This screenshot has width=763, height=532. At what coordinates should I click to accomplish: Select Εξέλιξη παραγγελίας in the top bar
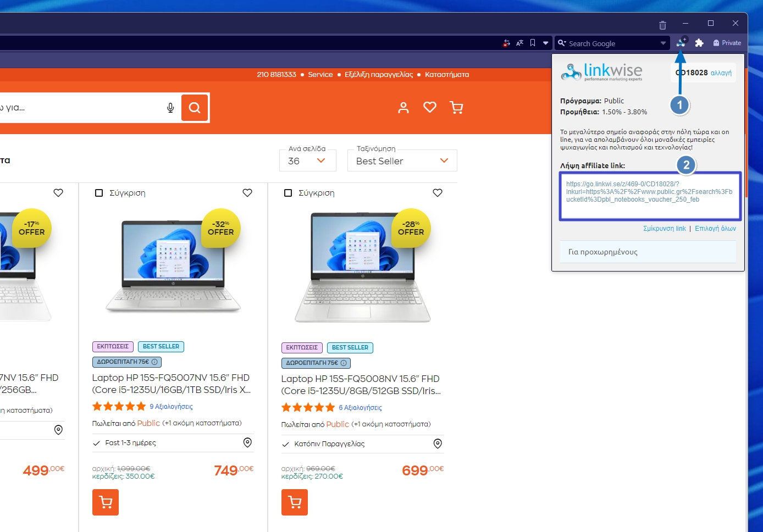point(379,75)
